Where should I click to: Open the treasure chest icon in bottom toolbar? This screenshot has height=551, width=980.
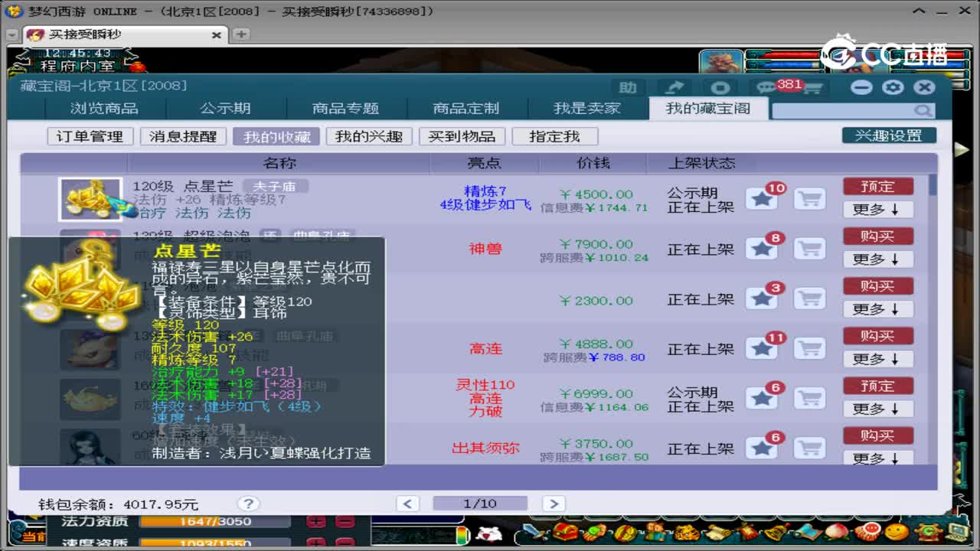click(567, 532)
